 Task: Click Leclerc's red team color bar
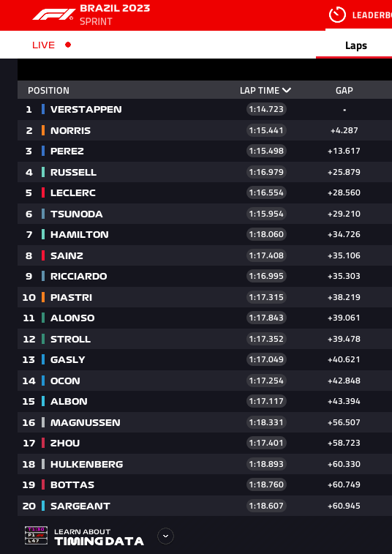tap(43, 192)
